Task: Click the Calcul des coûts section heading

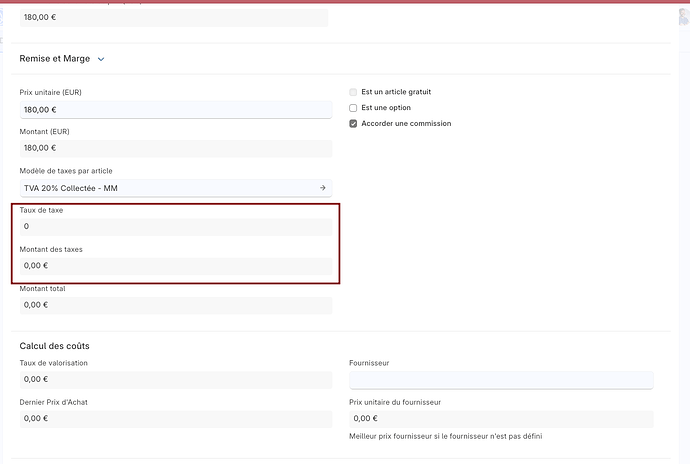Action: [54, 346]
